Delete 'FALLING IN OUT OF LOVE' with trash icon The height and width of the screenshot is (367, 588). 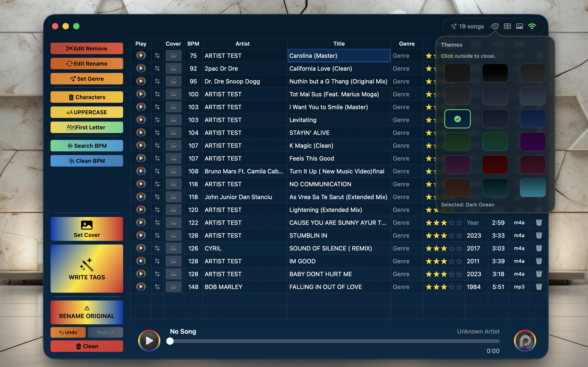click(x=539, y=287)
